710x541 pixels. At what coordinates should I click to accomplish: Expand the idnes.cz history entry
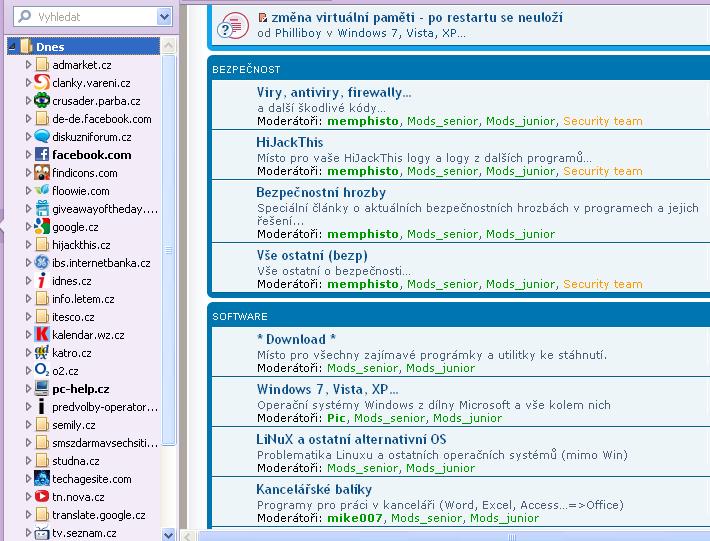(x=29, y=281)
